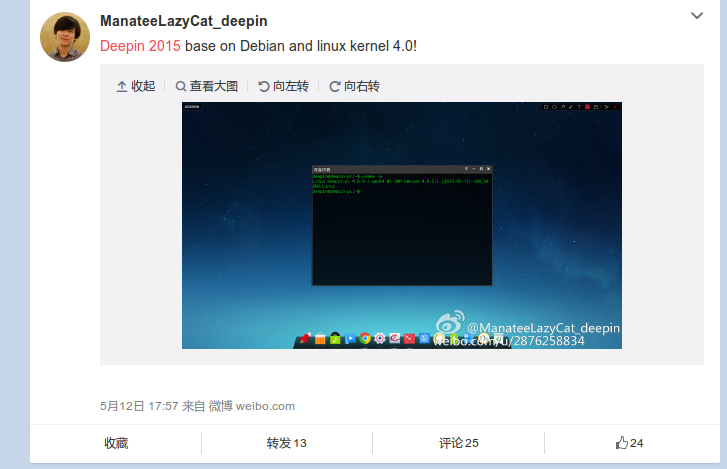Open the 微博 weibo.com source link
727x469 pixels.
click(x=251, y=406)
